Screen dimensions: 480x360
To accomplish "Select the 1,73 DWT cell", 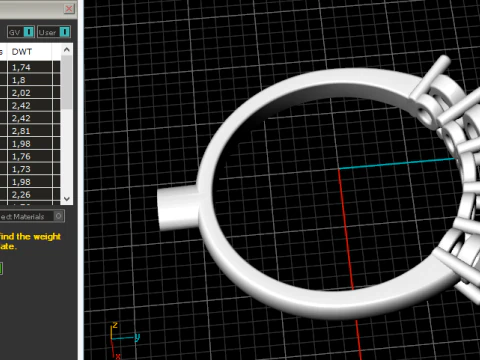I will pyautogui.click(x=29, y=169).
